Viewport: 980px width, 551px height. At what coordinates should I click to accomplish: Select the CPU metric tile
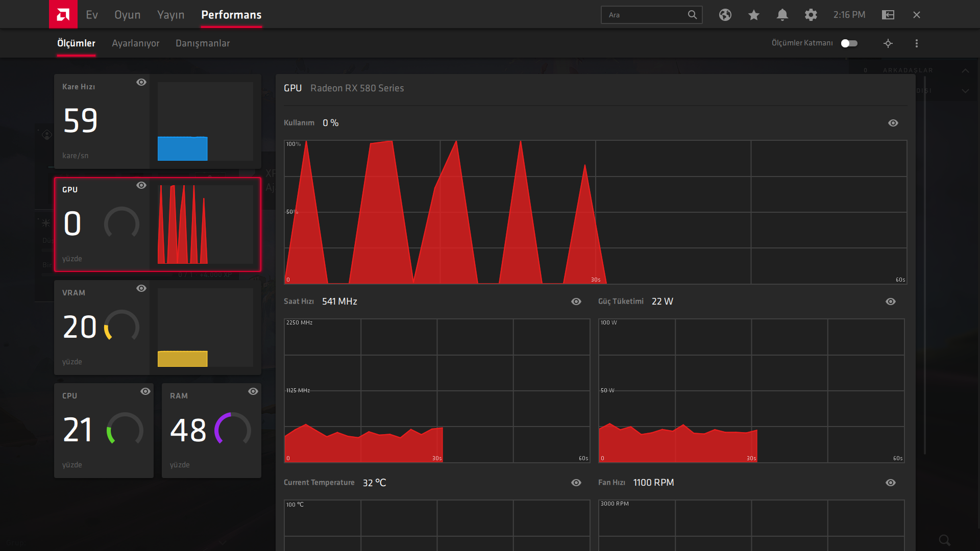click(x=104, y=431)
